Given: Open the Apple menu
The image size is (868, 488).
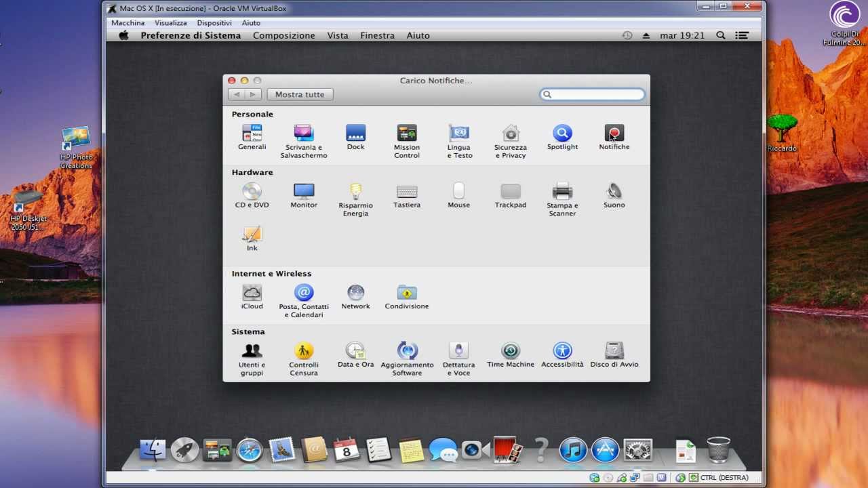Looking at the screenshot, I should (x=123, y=35).
